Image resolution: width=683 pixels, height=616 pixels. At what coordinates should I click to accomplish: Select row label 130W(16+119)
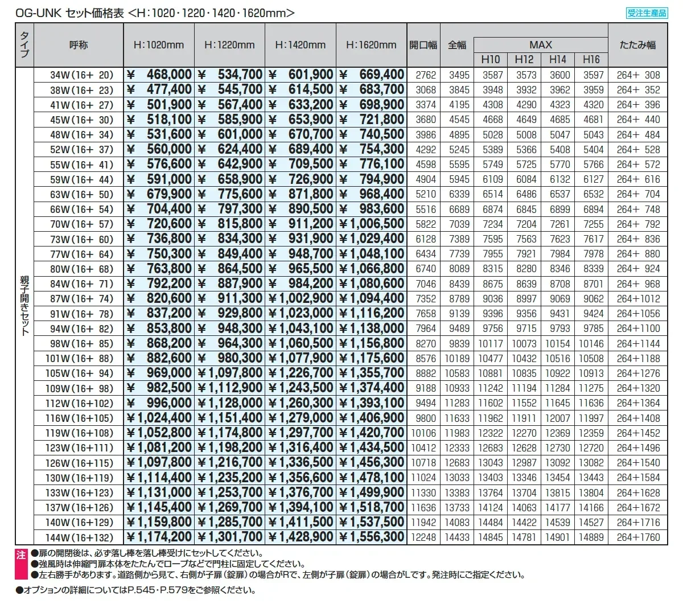pos(80,478)
